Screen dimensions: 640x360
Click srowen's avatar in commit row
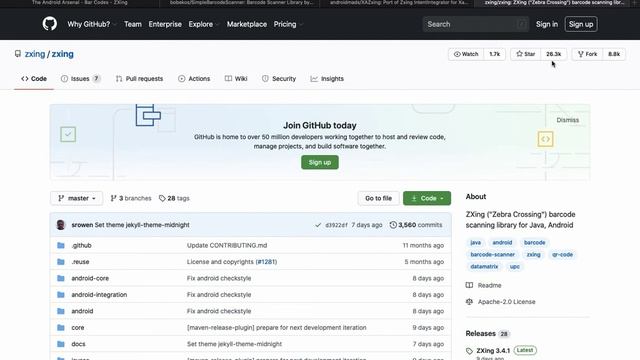[61, 224]
